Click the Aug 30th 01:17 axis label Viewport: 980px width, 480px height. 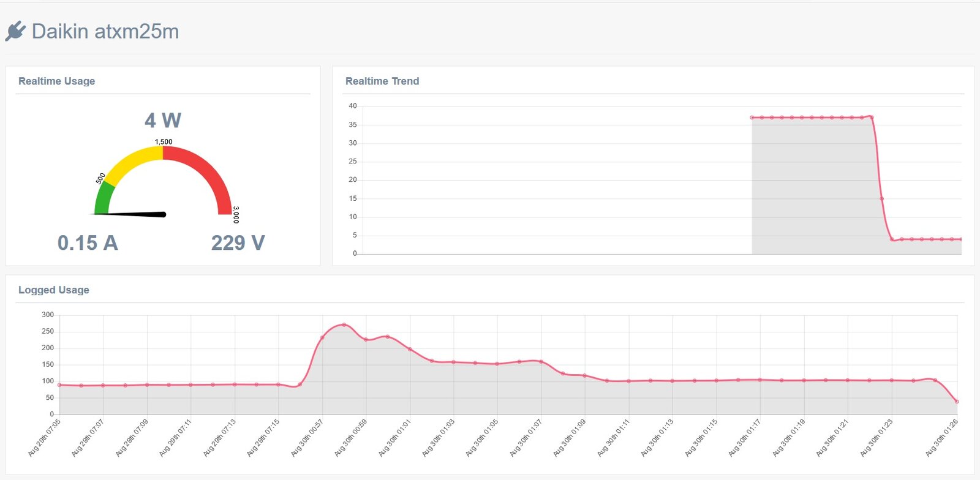pyautogui.click(x=744, y=438)
